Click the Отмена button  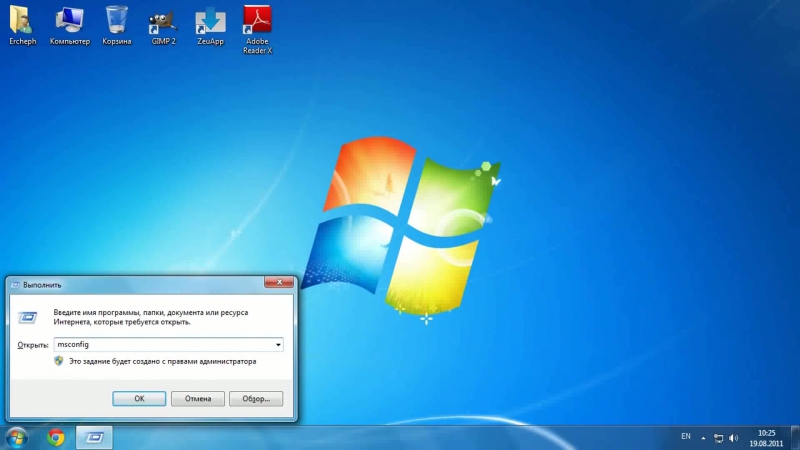tap(198, 398)
